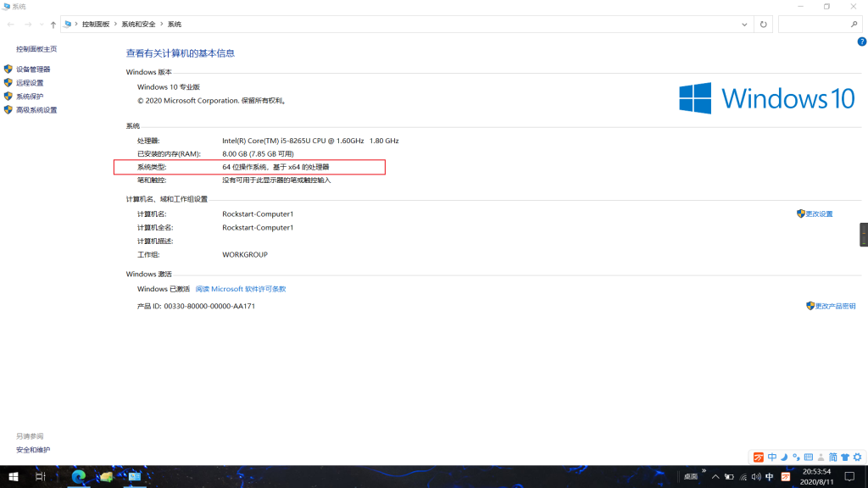Expand the 桌面 toolbar double chevron

[x=704, y=471]
